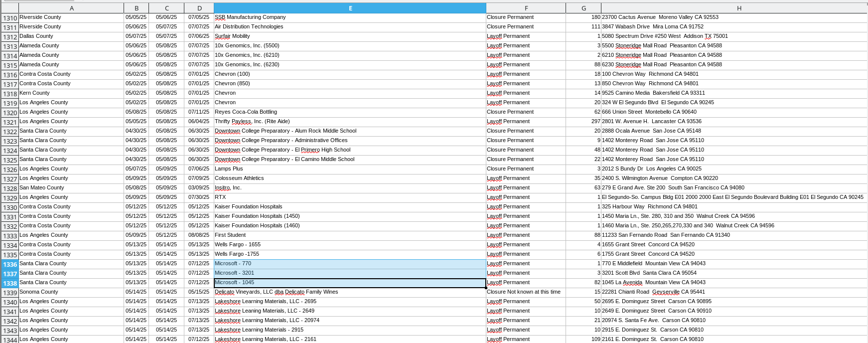This screenshot has width=868, height=343.
Task: Select highlighted column E header
Action: pyautogui.click(x=350, y=8)
